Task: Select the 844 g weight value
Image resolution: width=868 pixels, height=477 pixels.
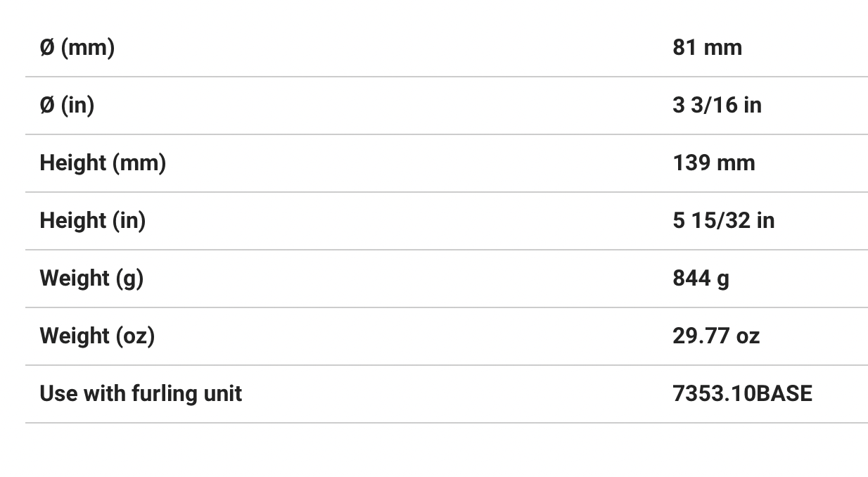Action: (x=701, y=279)
